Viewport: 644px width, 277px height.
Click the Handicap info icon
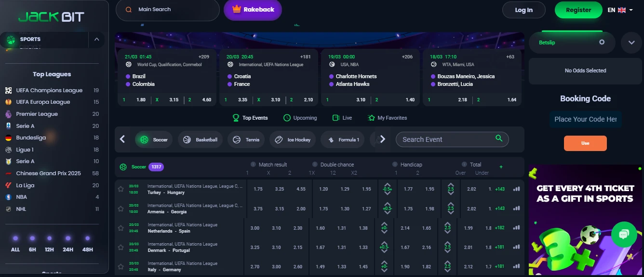(x=395, y=165)
